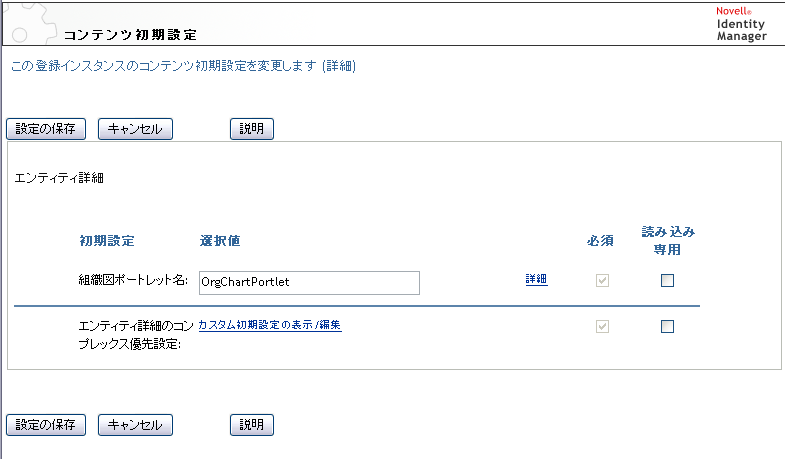The image size is (785, 459).
Task: Click the 初期設定 column header
Action: [107, 241]
